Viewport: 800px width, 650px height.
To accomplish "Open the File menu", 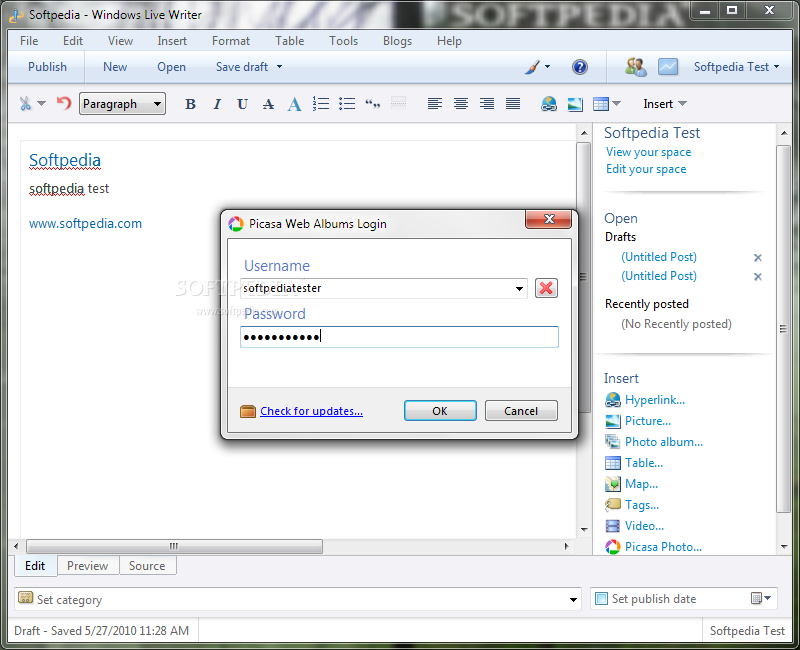I will (x=29, y=41).
